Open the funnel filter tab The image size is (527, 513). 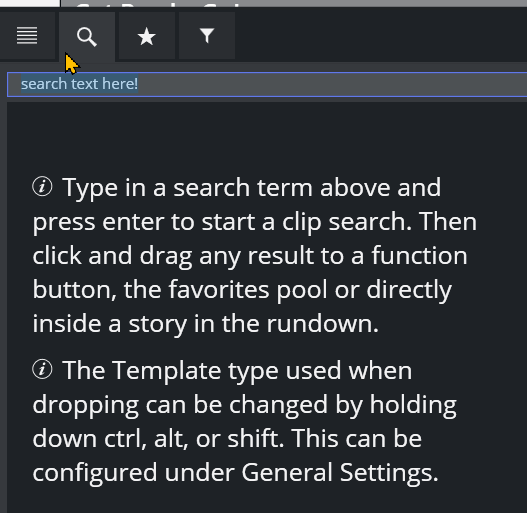(x=207, y=36)
